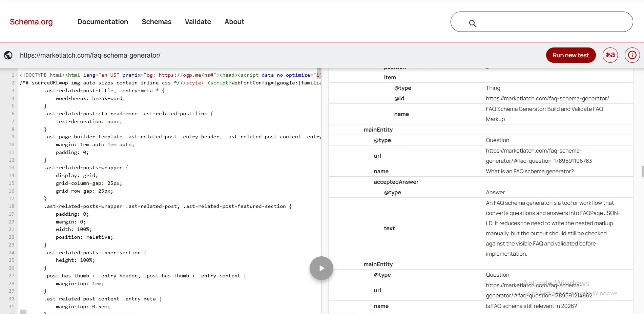Click the 'height: 100%;' code line
Screen dimensions: 644x314
(x=75, y=260)
